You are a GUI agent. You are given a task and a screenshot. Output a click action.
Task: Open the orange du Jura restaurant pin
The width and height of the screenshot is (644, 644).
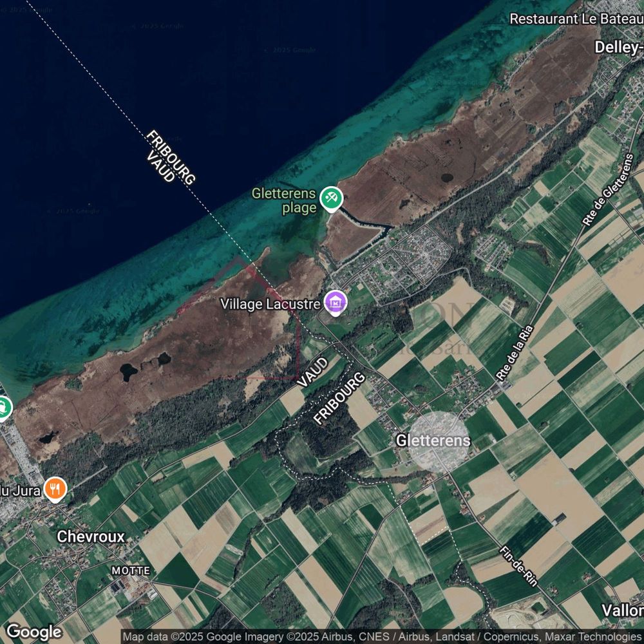click(x=56, y=490)
